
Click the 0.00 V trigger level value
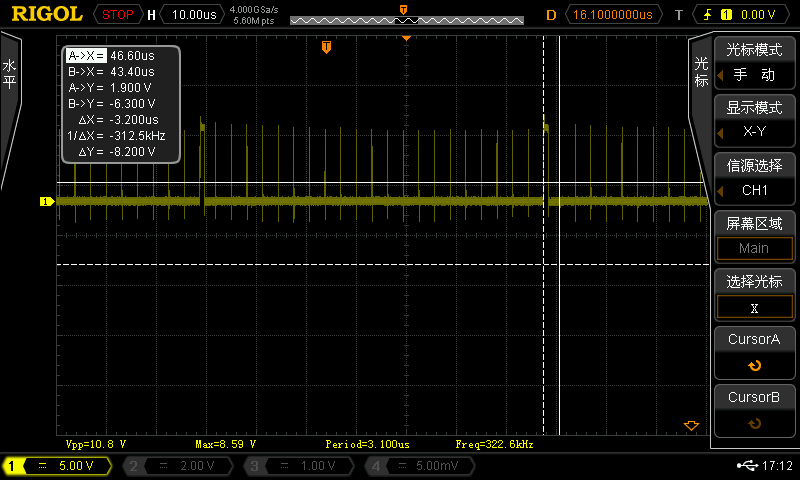click(x=758, y=15)
